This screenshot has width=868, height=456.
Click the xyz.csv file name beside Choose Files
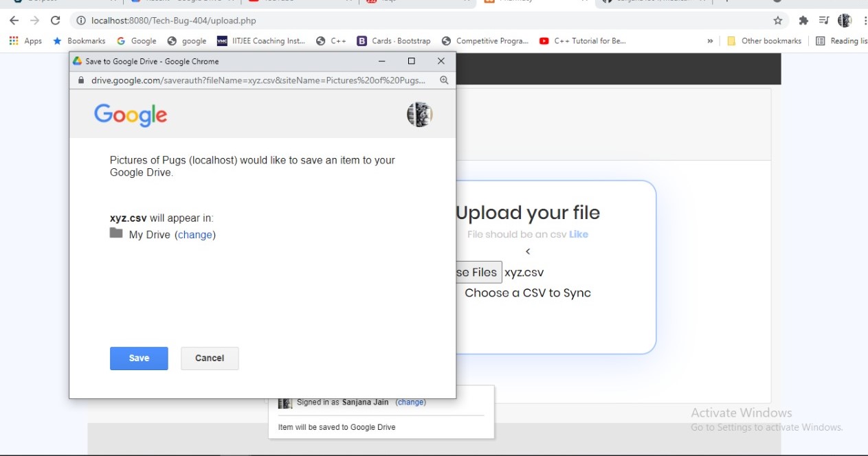(x=524, y=273)
